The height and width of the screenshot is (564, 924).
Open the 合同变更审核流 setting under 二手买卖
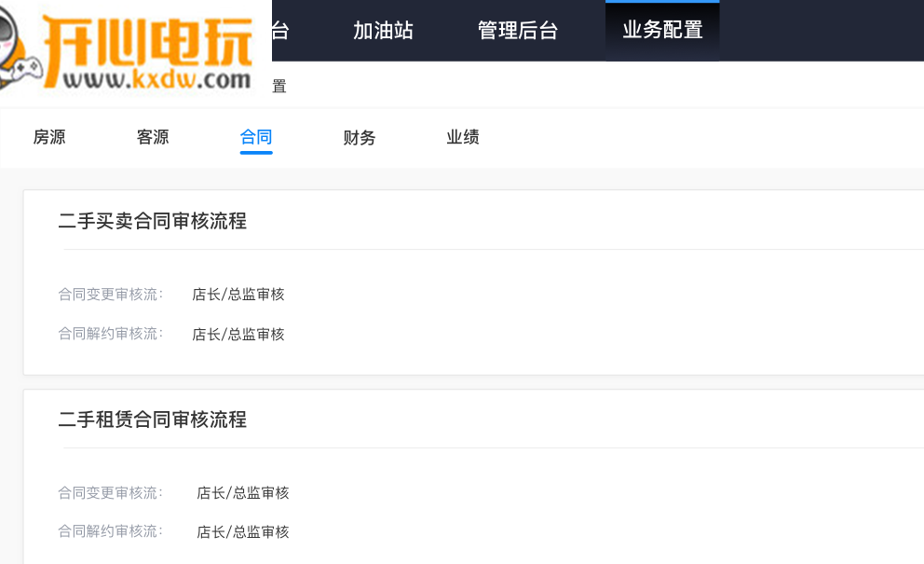112,295
